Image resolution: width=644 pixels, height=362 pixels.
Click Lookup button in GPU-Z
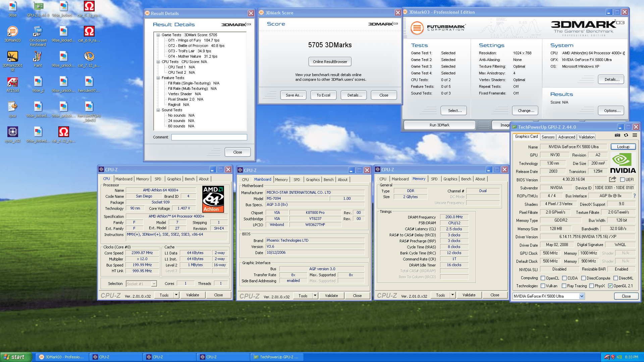click(x=623, y=147)
